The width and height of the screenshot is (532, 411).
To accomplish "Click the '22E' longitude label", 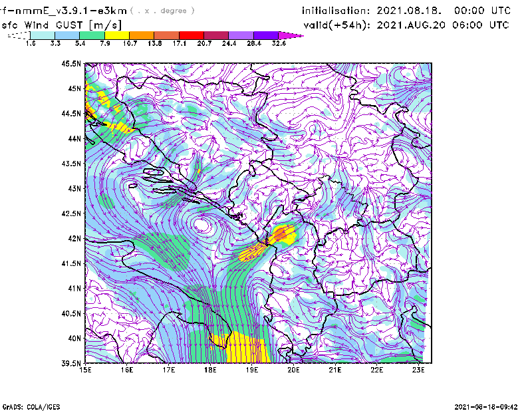I will [x=376, y=370].
